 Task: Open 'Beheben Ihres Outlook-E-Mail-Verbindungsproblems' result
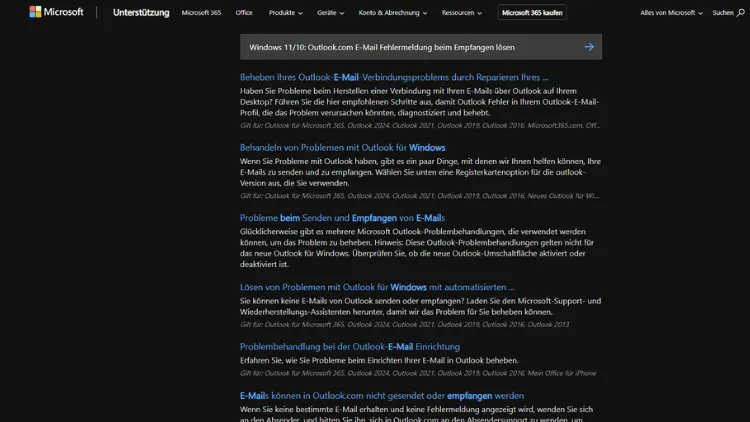click(394, 77)
